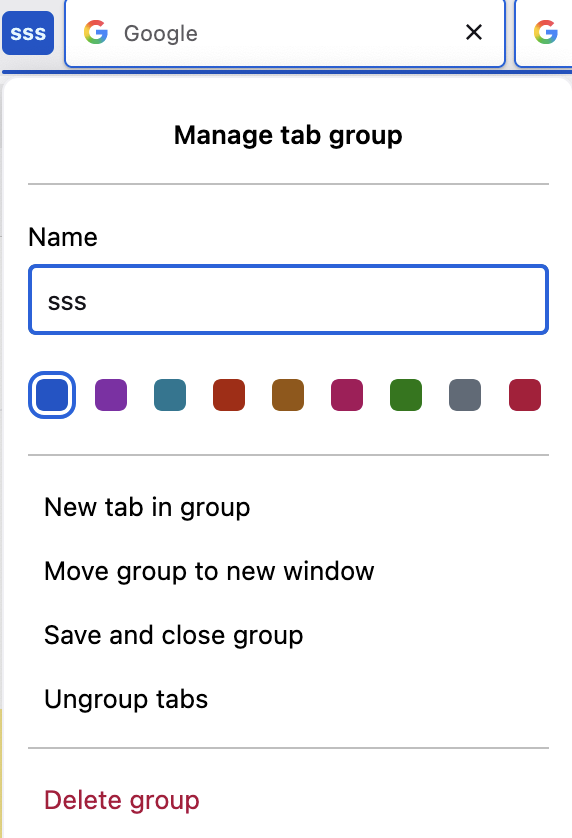Screen dimensions: 572x838
Task: Choose the green group color
Action: coord(406,395)
